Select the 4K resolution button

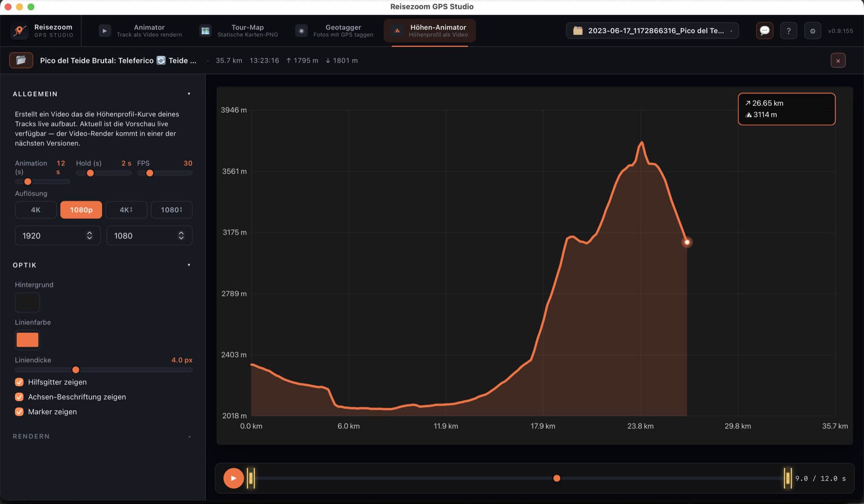click(x=36, y=210)
